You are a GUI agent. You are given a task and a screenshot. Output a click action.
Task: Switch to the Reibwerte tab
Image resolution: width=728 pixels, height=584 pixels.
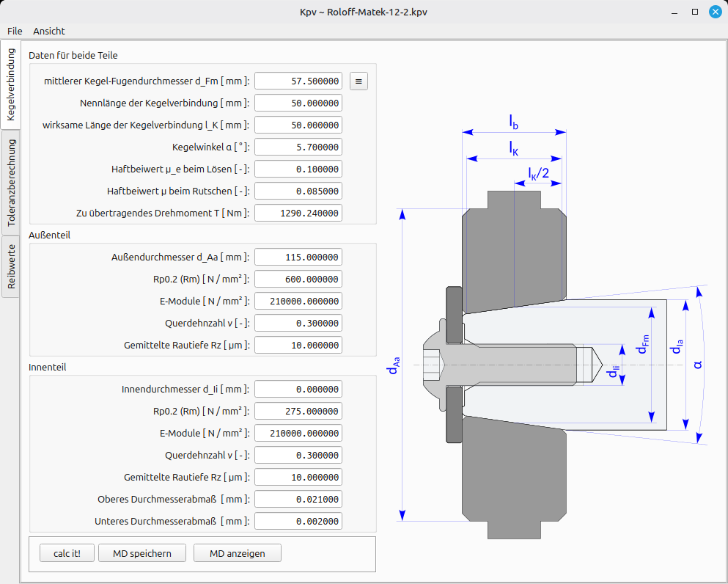11,267
